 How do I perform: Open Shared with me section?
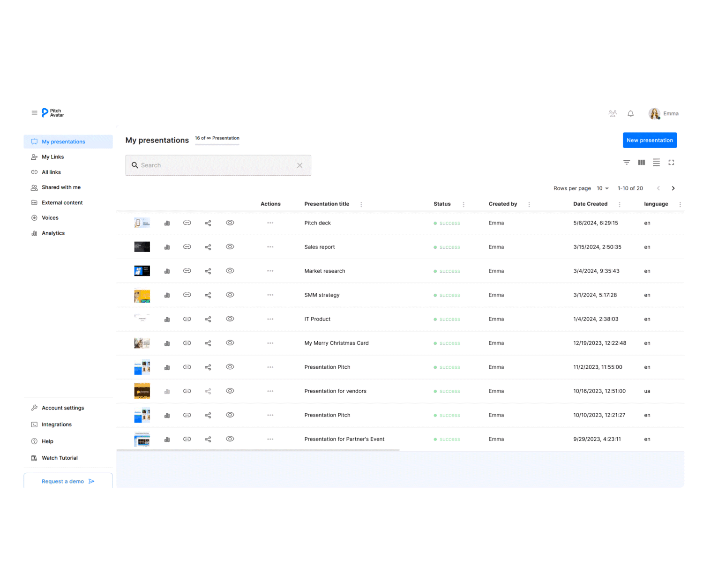[61, 187]
